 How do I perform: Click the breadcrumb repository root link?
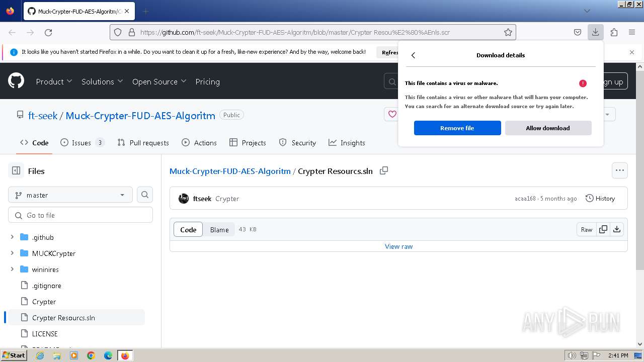[230, 171]
